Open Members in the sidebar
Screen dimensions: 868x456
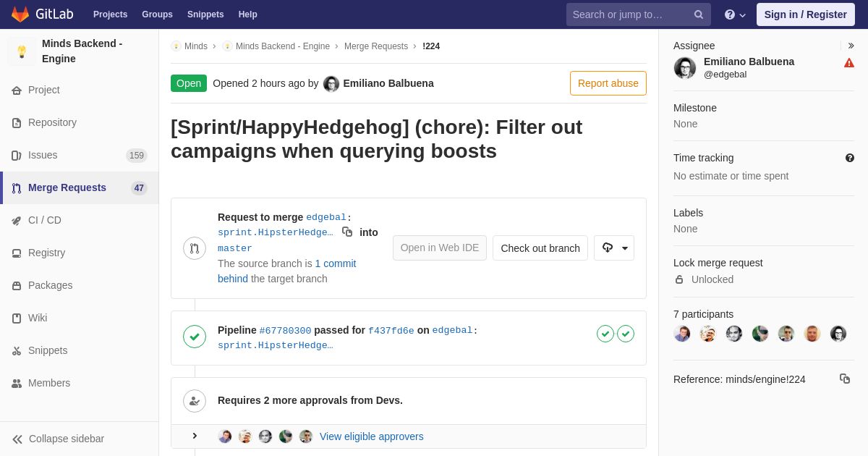pos(80,383)
